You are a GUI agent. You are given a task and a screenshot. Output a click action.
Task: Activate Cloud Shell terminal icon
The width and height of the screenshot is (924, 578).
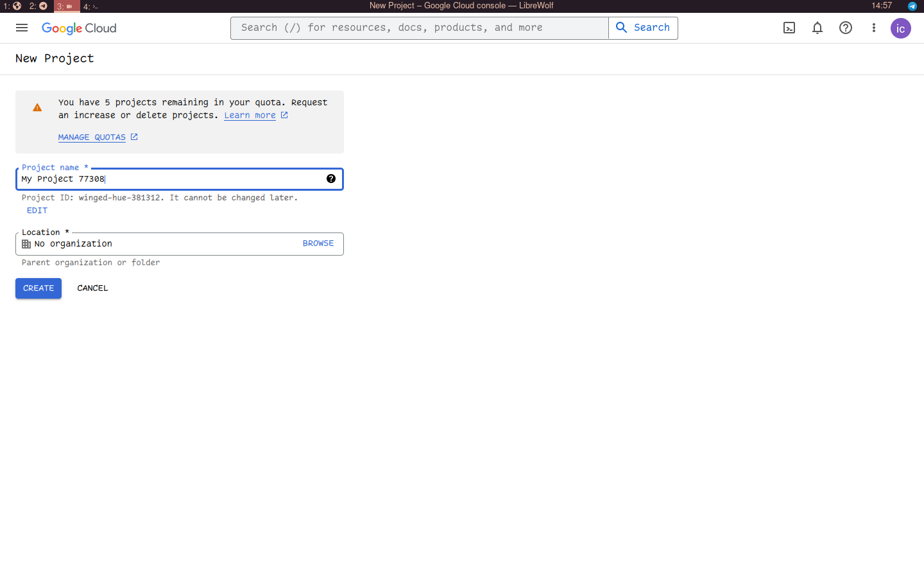pyautogui.click(x=789, y=28)
